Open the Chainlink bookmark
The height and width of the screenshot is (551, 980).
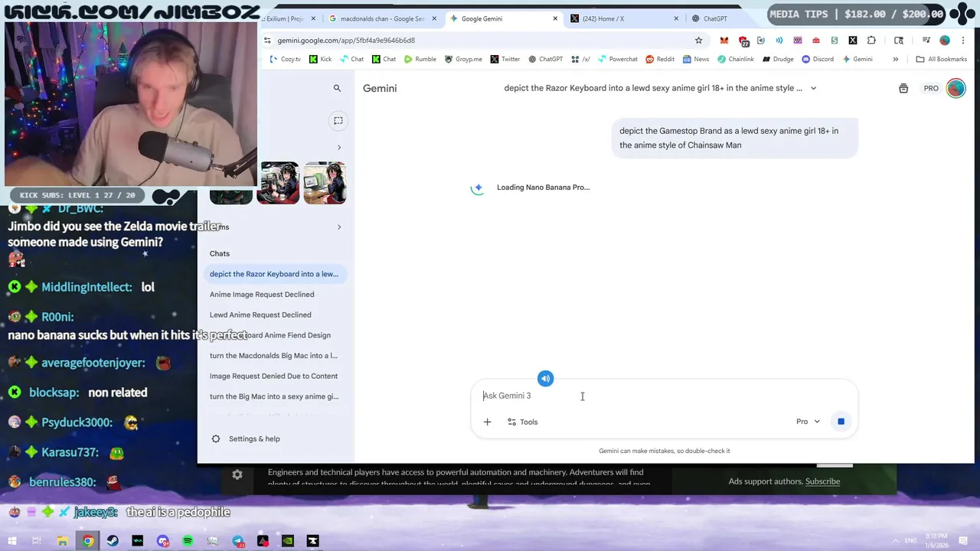(736, 59)
